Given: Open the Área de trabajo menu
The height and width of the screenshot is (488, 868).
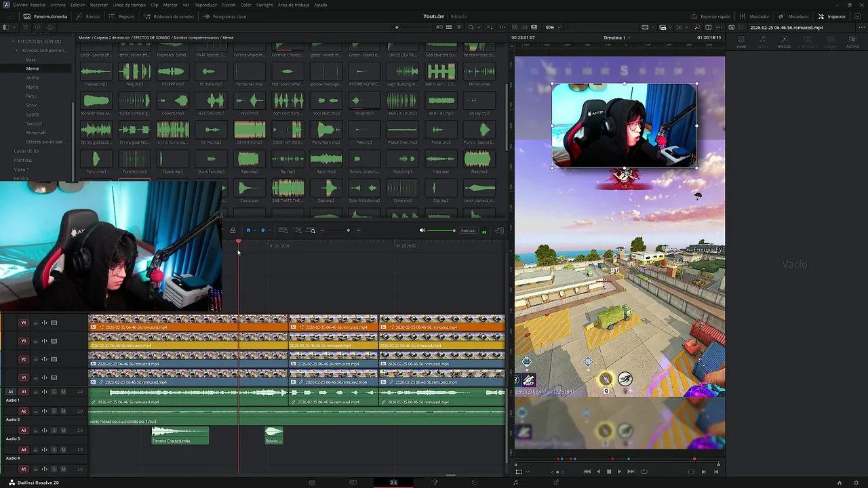Looking at the screenshot, I should [x=294, y=5].
